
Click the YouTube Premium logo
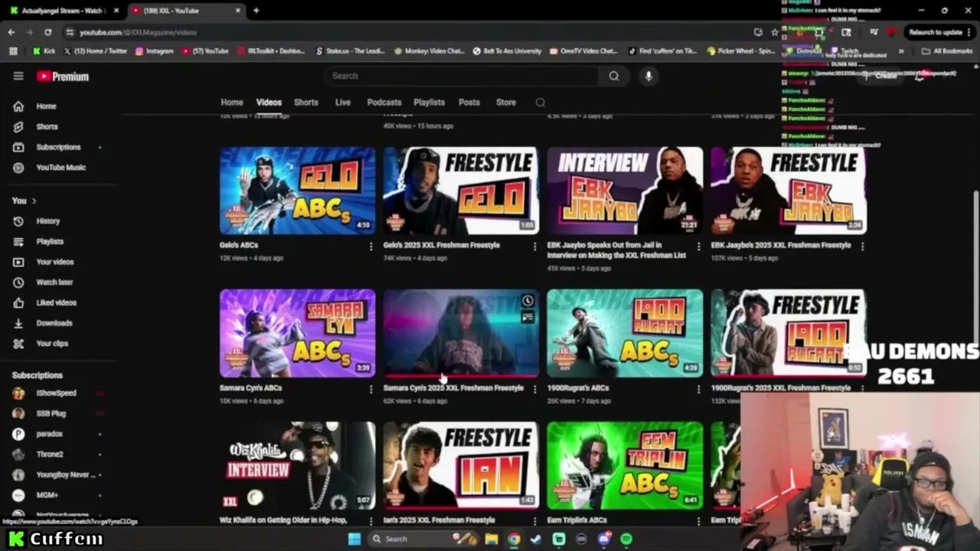(x=63, y=77)
